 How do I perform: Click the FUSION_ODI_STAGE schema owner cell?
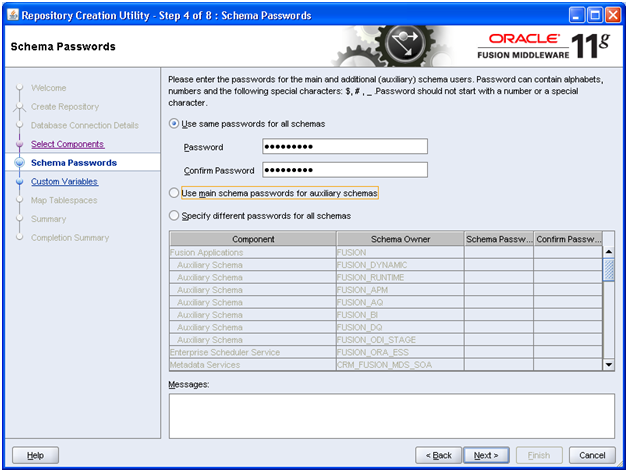(x=401, y=340)
